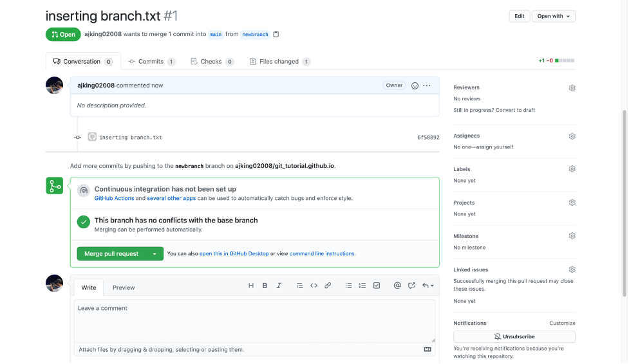
Task: Open the emoji reaction picker on comment
Action: [415, 86]
